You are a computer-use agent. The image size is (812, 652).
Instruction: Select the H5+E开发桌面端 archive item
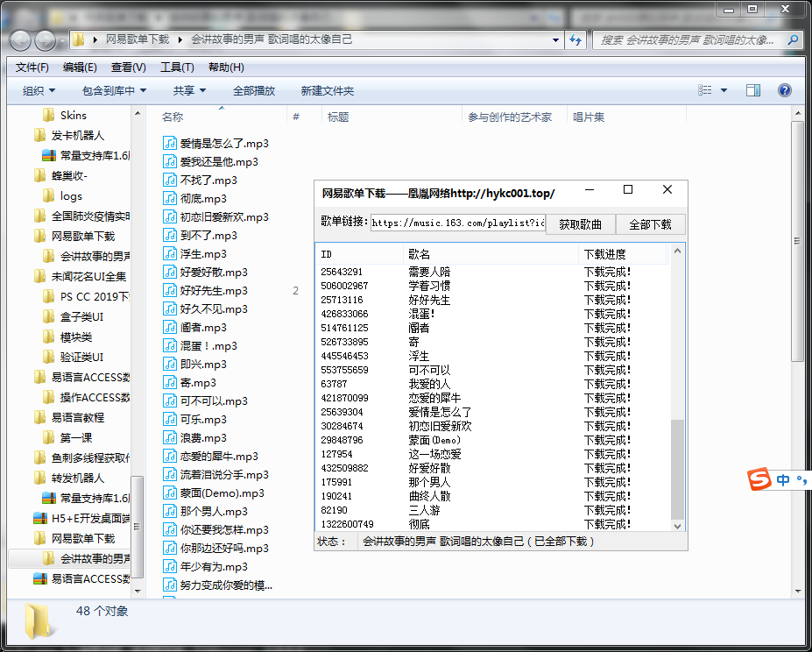(81, 518)
